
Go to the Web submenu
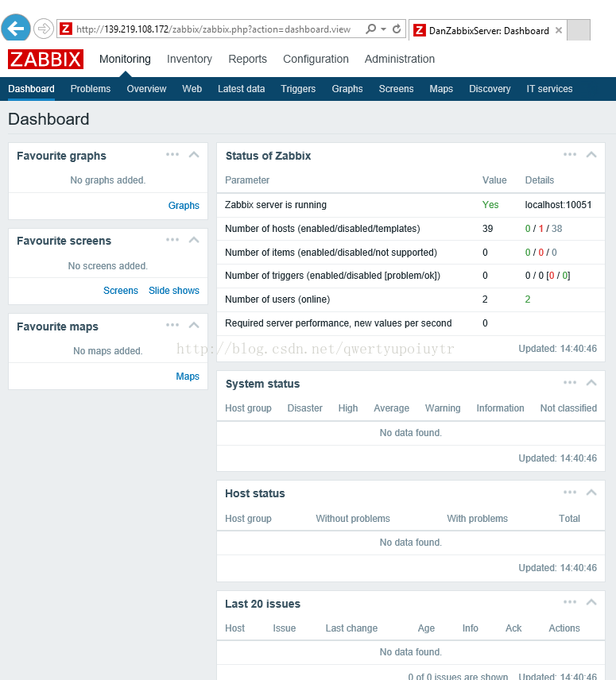(192, 89)
